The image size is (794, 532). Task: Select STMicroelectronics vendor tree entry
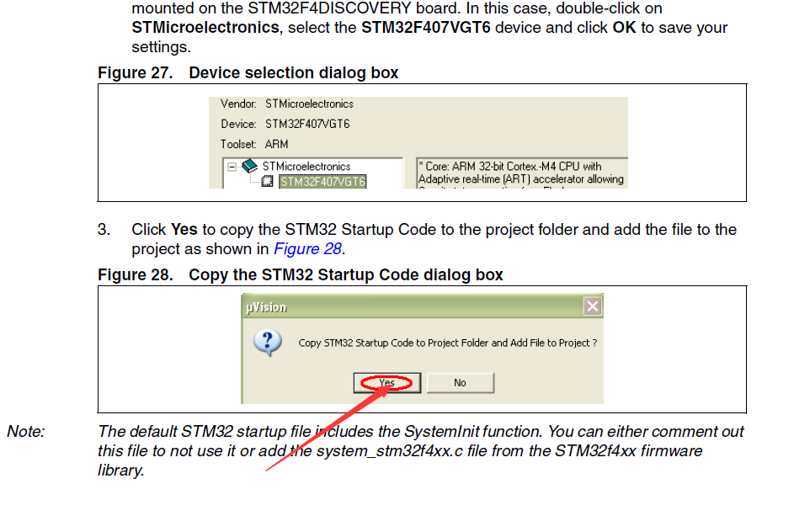point(306,167)
